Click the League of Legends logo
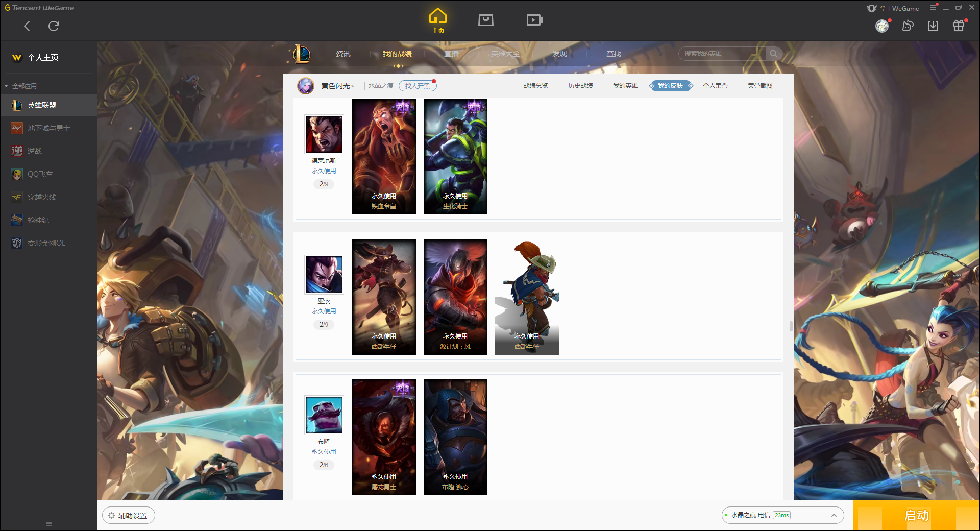Screen dimensions: 980x531 click(x=302, y=54)
